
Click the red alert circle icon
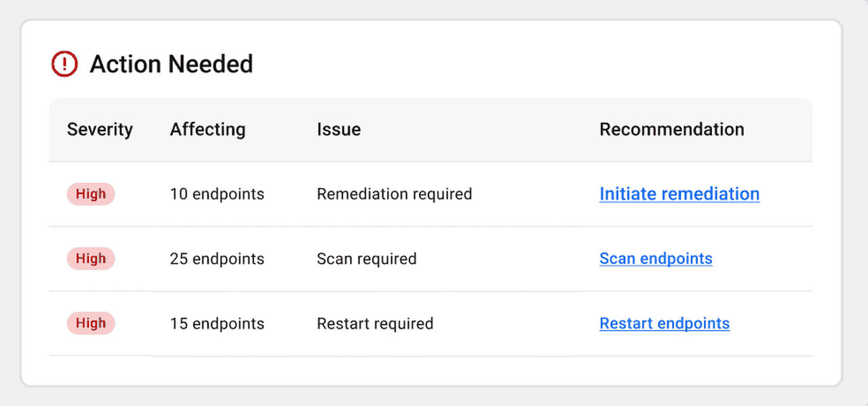pos(64,64)
